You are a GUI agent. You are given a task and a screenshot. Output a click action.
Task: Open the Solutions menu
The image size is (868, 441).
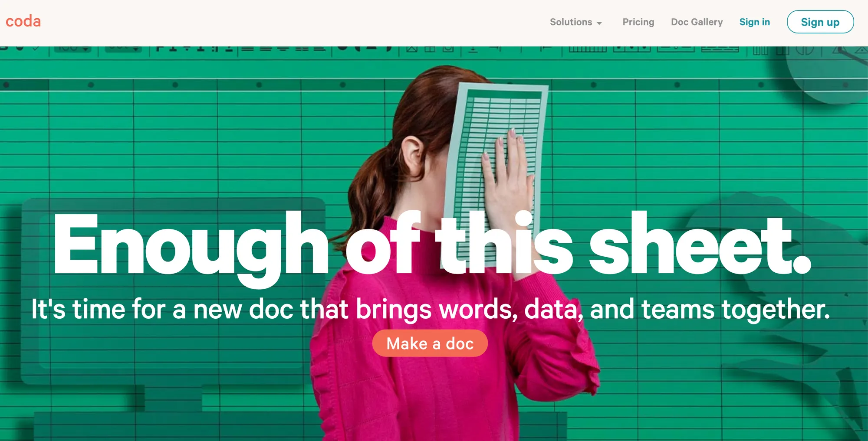[575, 22]
